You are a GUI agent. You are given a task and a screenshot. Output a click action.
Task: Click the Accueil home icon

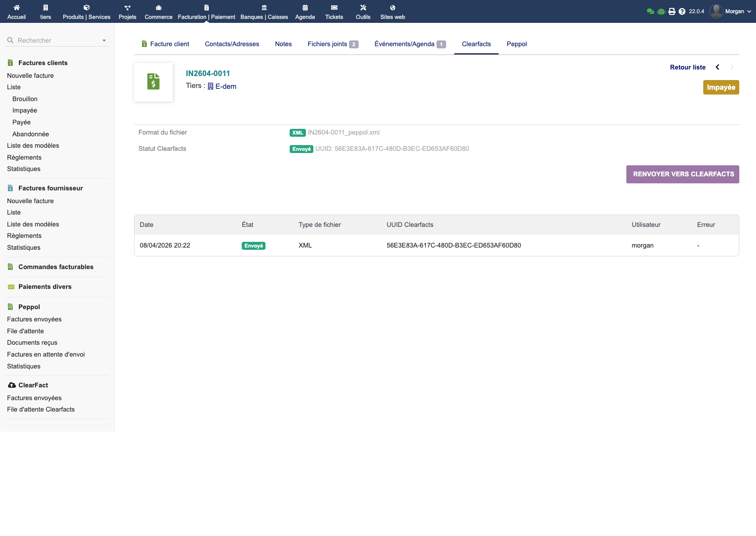pos(17,7)
